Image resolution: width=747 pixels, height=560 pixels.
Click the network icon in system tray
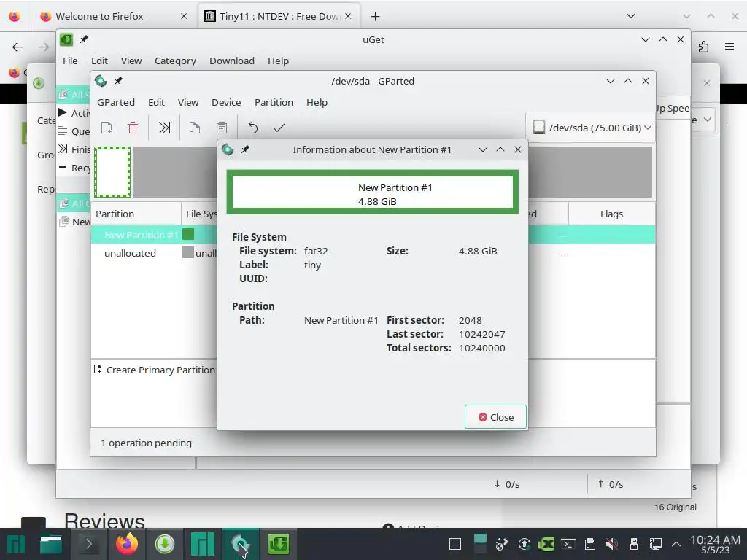656,544
